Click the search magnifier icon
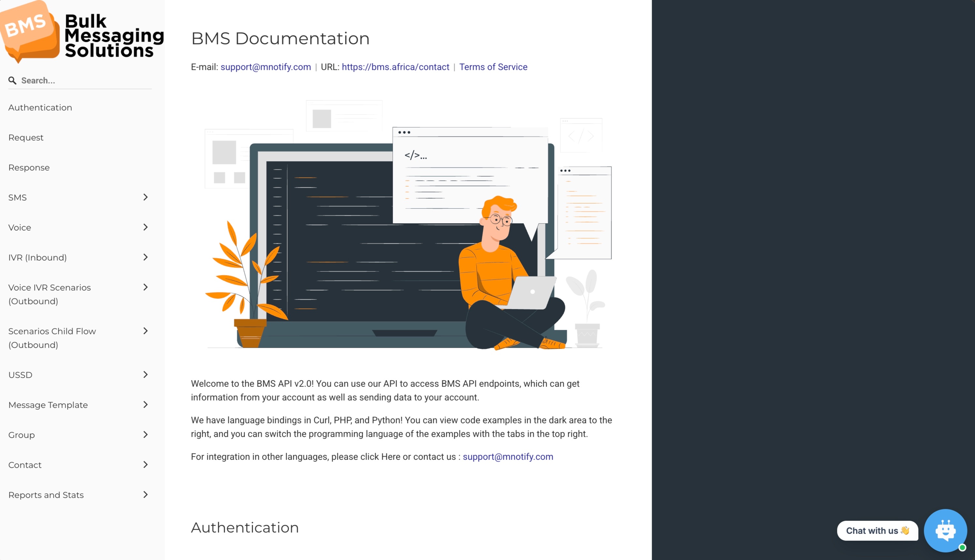 (x=12, y=80)
